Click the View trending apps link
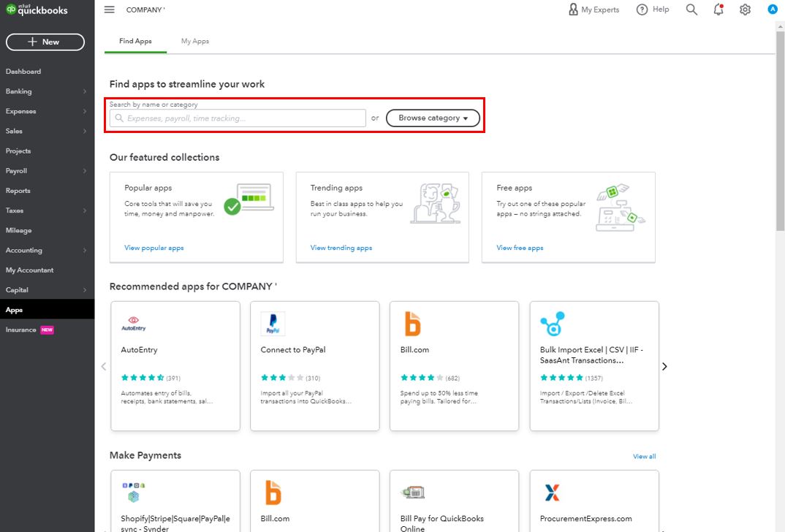 point(341,248)
